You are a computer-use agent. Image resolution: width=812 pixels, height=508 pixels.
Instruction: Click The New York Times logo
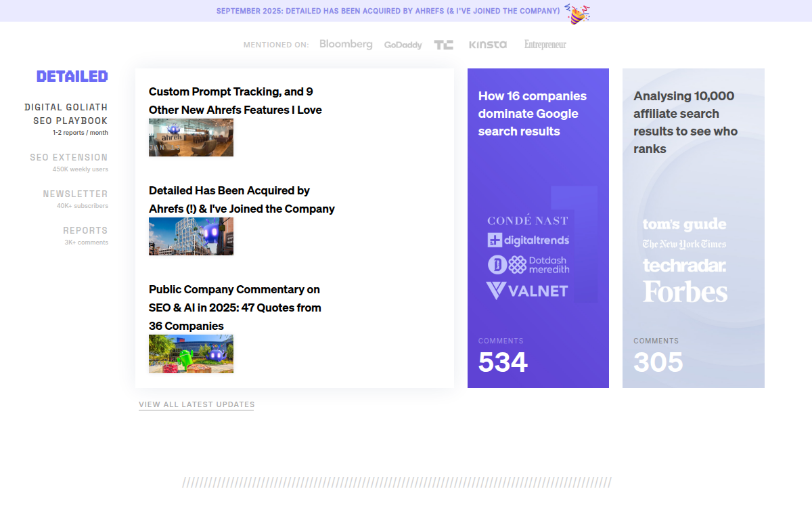[x=684, y=245]
